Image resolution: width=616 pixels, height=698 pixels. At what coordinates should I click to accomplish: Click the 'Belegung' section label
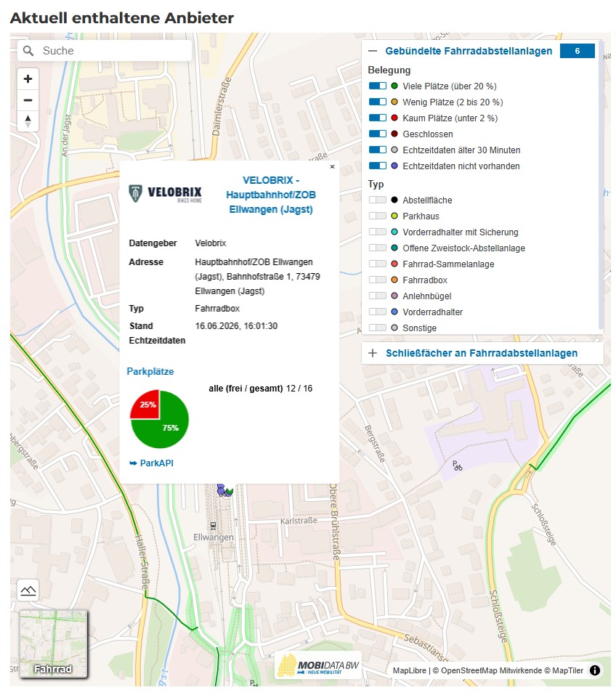389,70
